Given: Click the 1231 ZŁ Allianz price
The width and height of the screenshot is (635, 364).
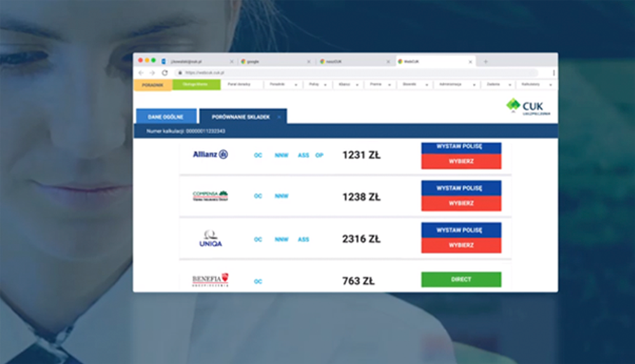Looking at the screenshot, I should (x=361, y=155).
